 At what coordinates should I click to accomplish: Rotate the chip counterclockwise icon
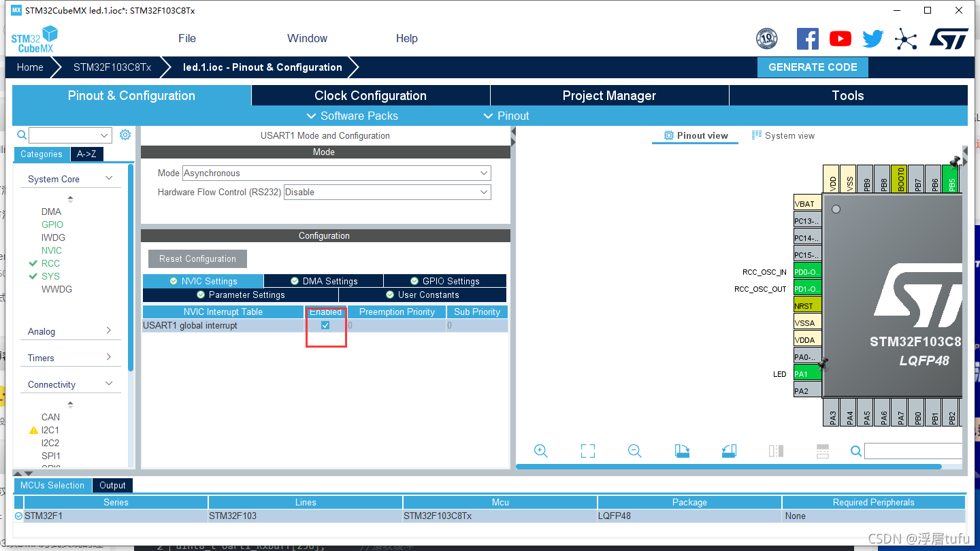(x=729, y=451)
